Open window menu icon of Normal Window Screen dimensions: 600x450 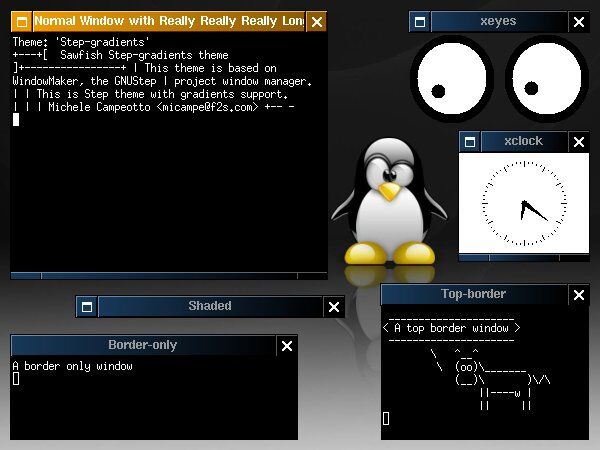(x=22, y=21)
